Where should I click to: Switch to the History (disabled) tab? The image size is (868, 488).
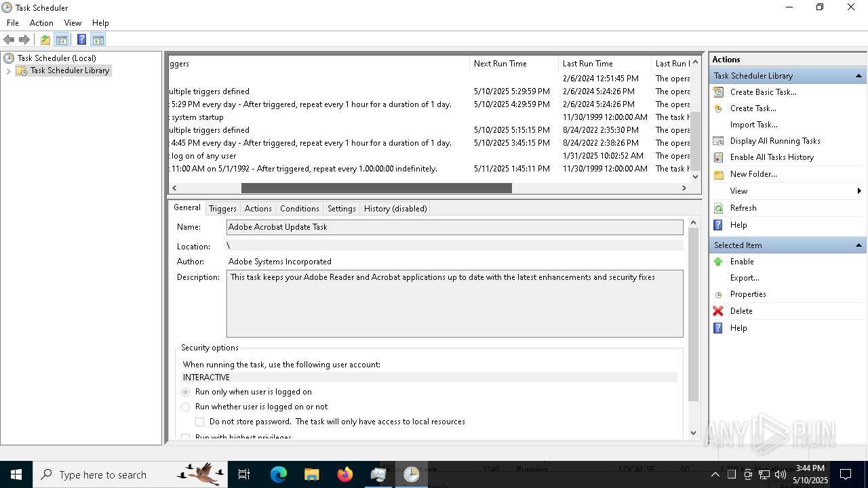click(395, 209)
